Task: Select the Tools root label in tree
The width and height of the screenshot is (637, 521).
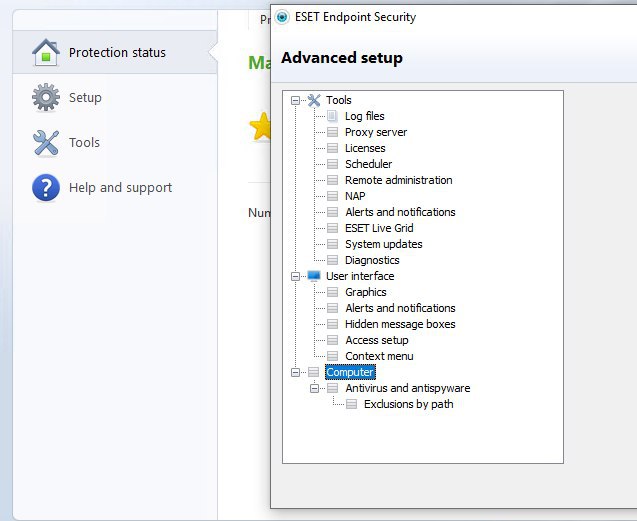Action: click(338, 100)
